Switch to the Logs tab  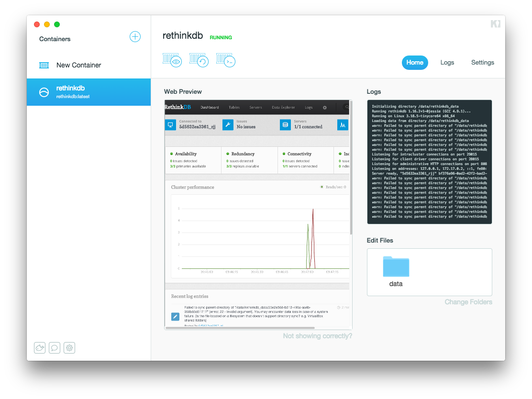(447, 63)
